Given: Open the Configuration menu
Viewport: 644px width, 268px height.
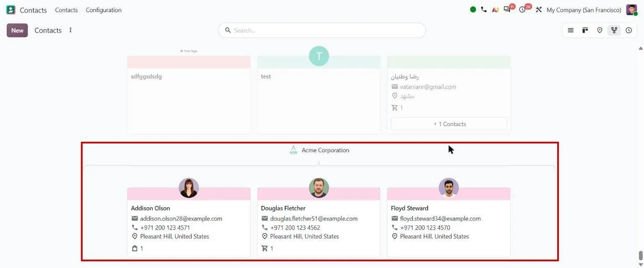Looking at the screenshot, I should (x=104, y=10).
